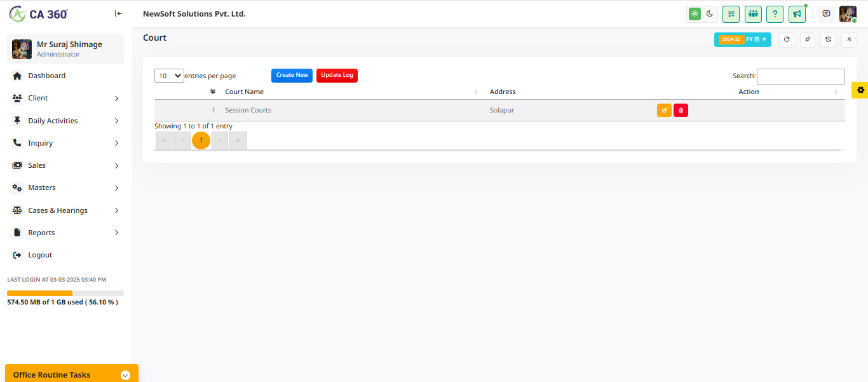This screenshot has width=868, height=382.
Task: Go to last page of results
Action: click(x=238, y=140)
